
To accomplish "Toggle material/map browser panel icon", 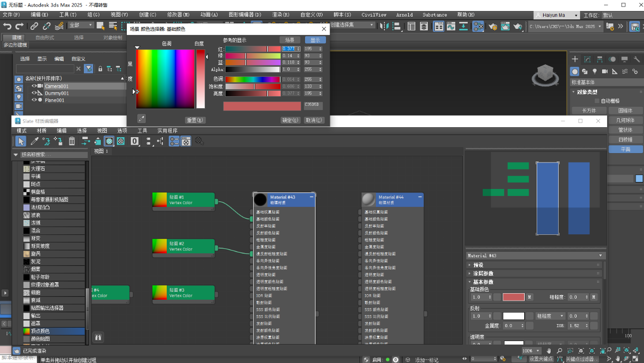I will click(x=174, y=141).
